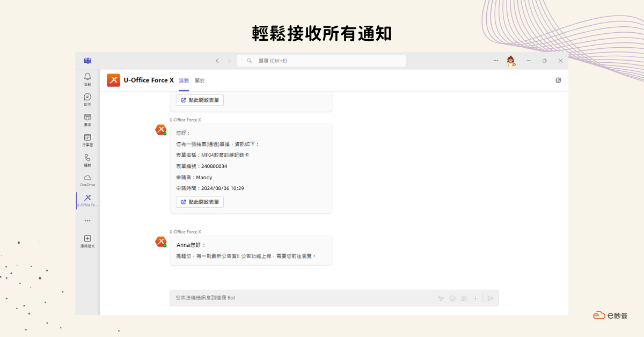The height and width of the screenshot is (337, 644).
Task: Click the Anna您好 greeting text
Action: (191, 245)
